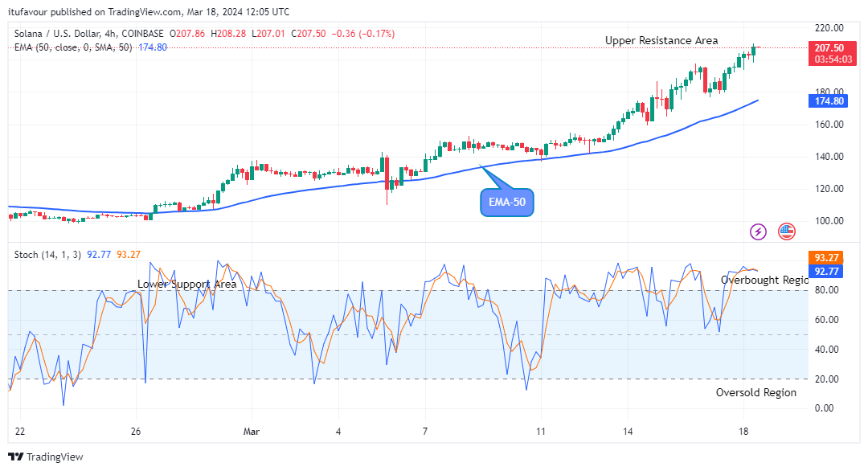Click the 160.00 price axis label
Screen dimensions: 868x471
829,125
